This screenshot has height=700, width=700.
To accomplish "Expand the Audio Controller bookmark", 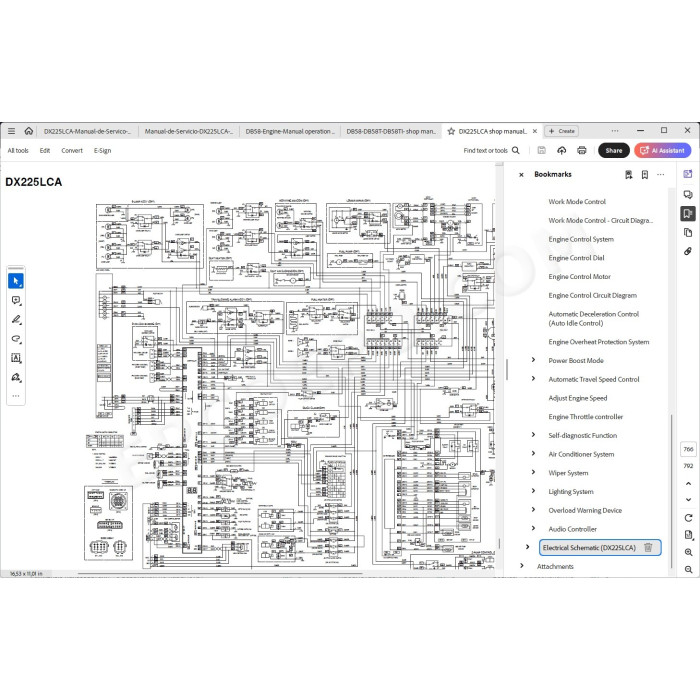I will point(533,529).
